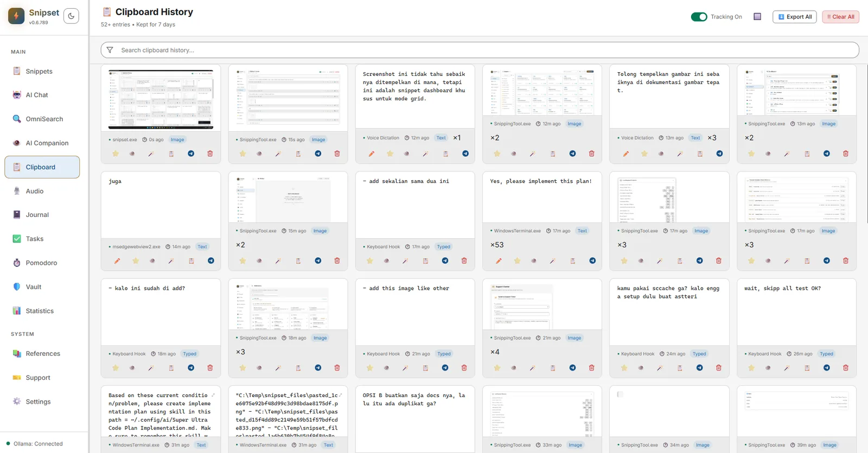The width and height of the screenshot is (868, 453).
Task: Click the blue send icon on SnippingTool 15s ago card
Action: (318, 154)
